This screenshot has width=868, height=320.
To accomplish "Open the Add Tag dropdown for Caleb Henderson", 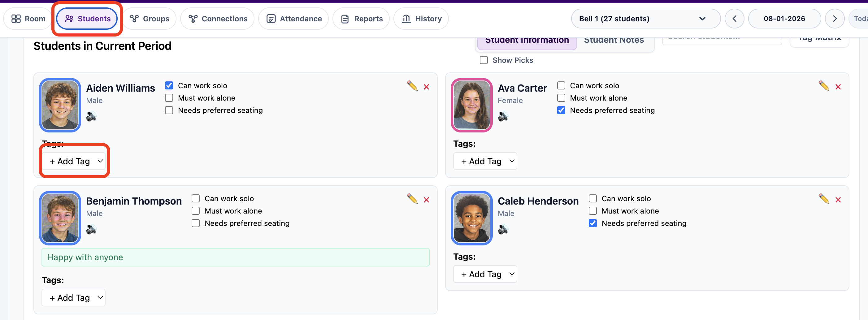I will click(x=485, y=274).
